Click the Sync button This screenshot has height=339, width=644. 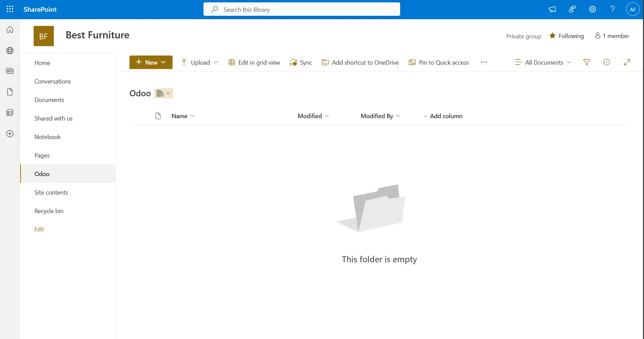point(301,62)
